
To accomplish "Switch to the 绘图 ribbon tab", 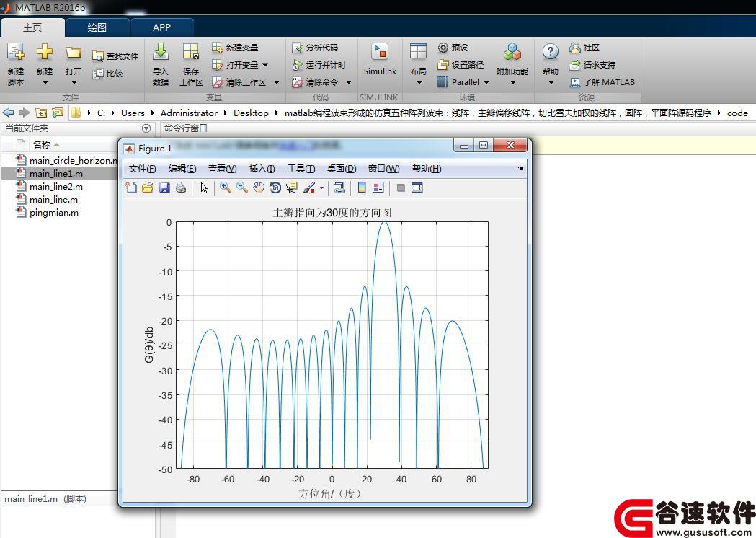I will tap(97, 27).
